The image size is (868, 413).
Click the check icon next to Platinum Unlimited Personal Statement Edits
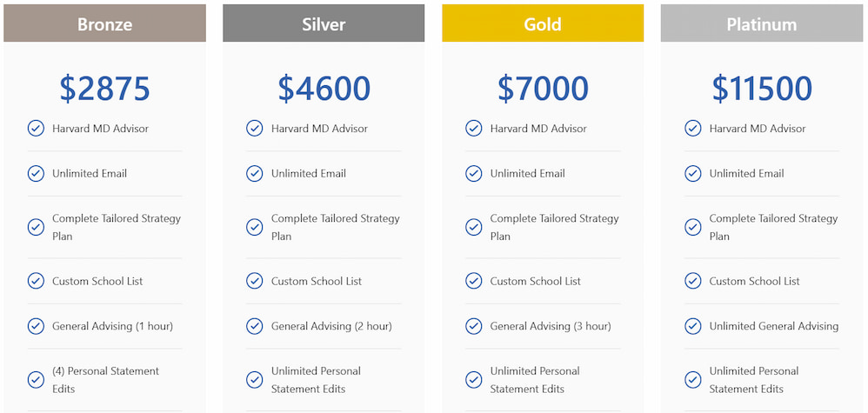[693, 380]
